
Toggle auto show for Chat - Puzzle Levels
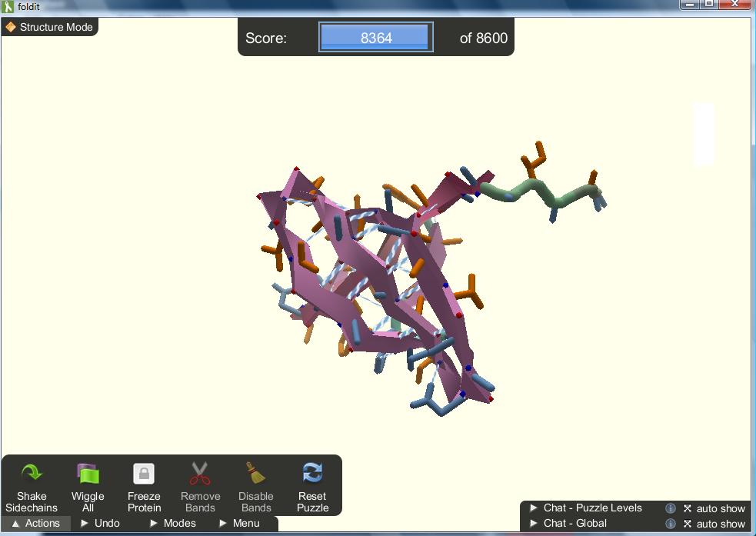688,508
